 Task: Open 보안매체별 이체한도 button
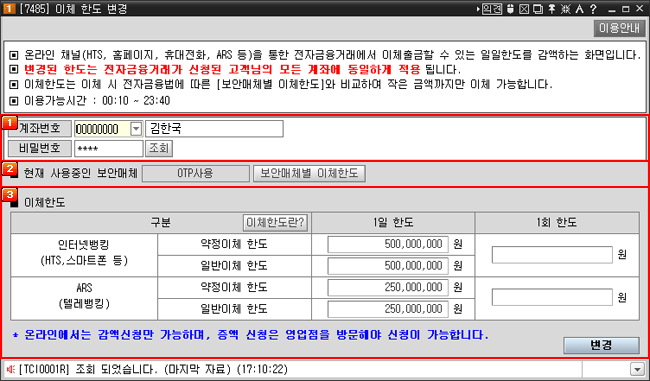click(x=309, y=173)
